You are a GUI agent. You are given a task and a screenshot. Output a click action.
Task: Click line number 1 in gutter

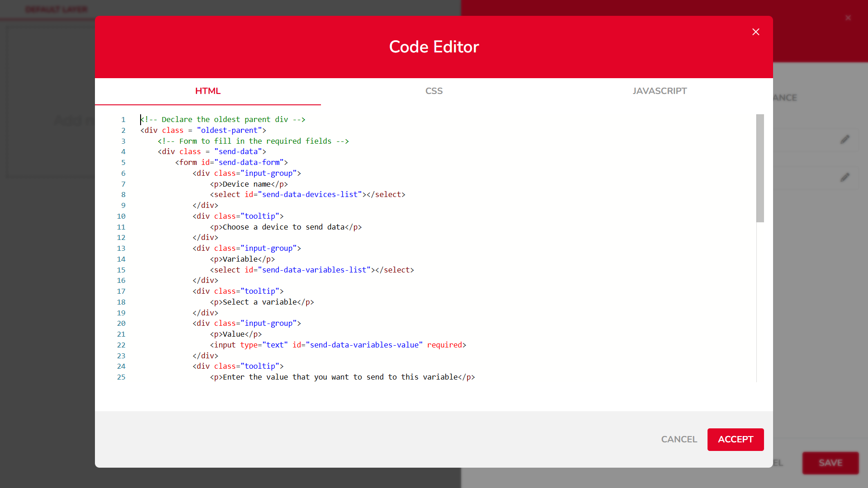point(123,120)
